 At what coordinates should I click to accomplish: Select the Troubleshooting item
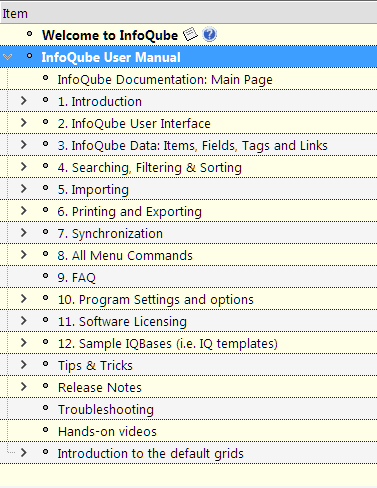tap(106, 410)
